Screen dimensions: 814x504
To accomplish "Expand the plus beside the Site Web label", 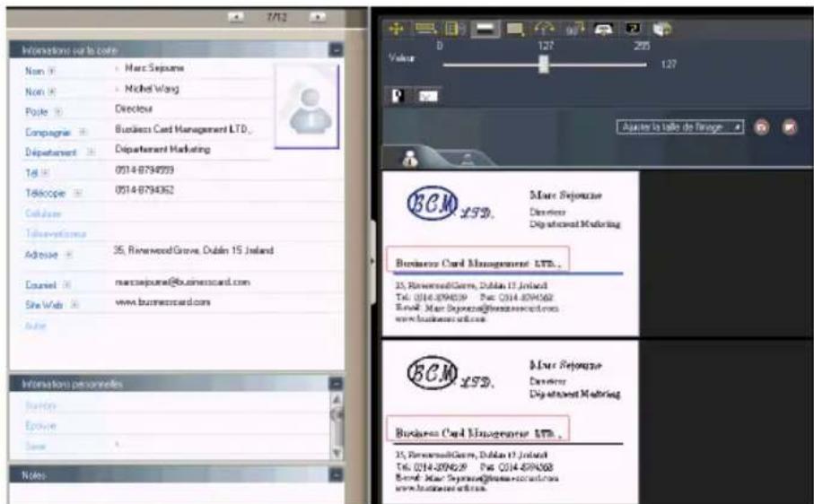I will pyautogui.click(x=74, y=304).
